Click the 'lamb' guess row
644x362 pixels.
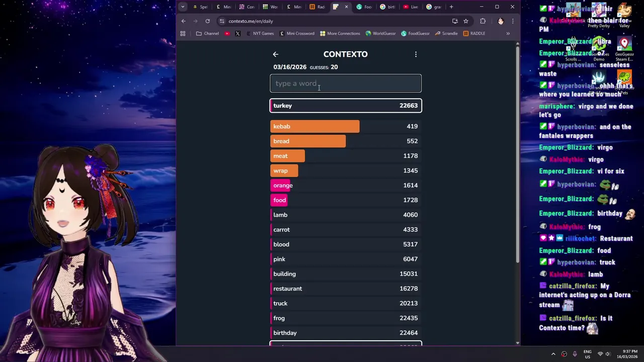tap(346, 215)
